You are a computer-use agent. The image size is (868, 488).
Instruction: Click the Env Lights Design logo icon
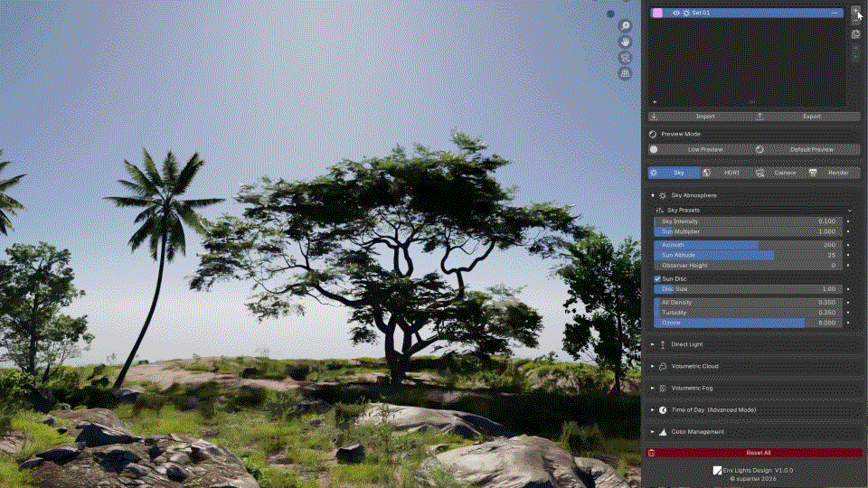point(717,470)
